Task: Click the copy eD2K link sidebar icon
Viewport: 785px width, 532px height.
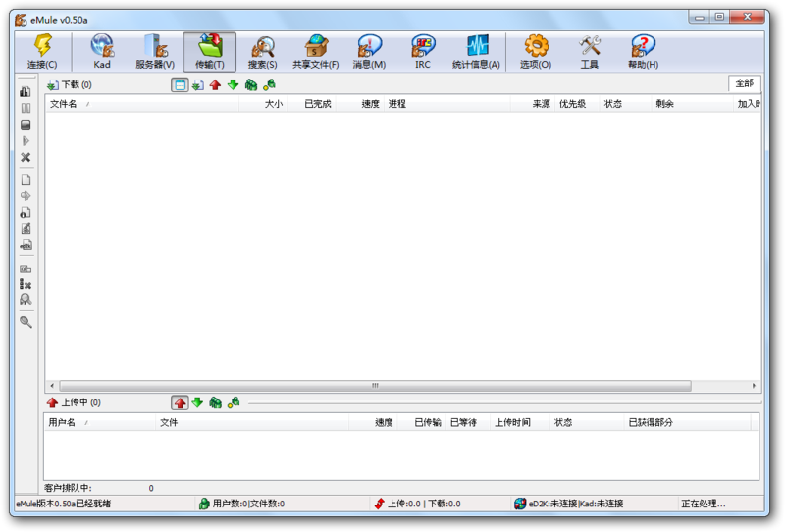Action: tap(26, 245)
